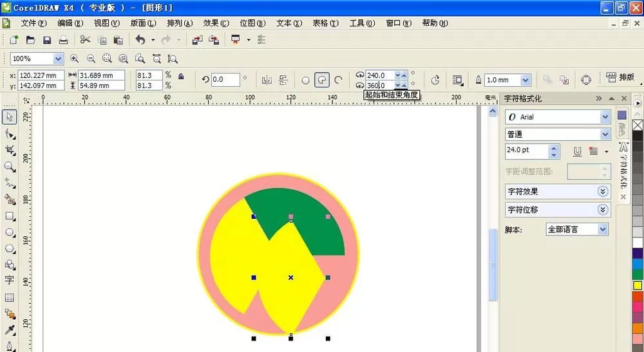Open the application launcher dropdown arrow
Viewport: 644px width, 352px height.
pos(248,40)
